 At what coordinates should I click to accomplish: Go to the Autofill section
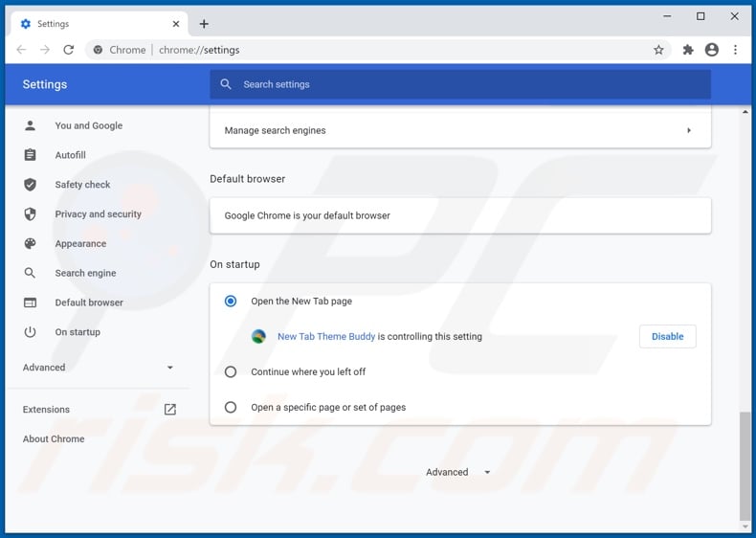pyautogui.click(x=71, y=155)
